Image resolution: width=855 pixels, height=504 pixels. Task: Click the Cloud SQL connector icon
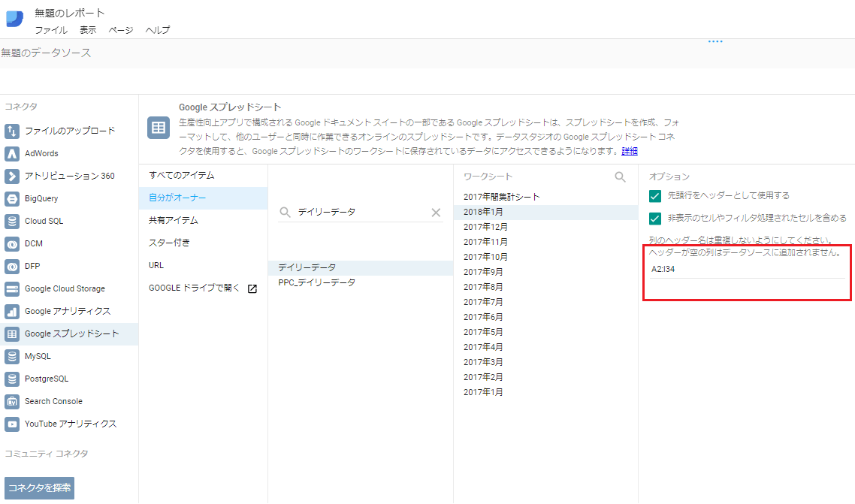coord(12,222)
